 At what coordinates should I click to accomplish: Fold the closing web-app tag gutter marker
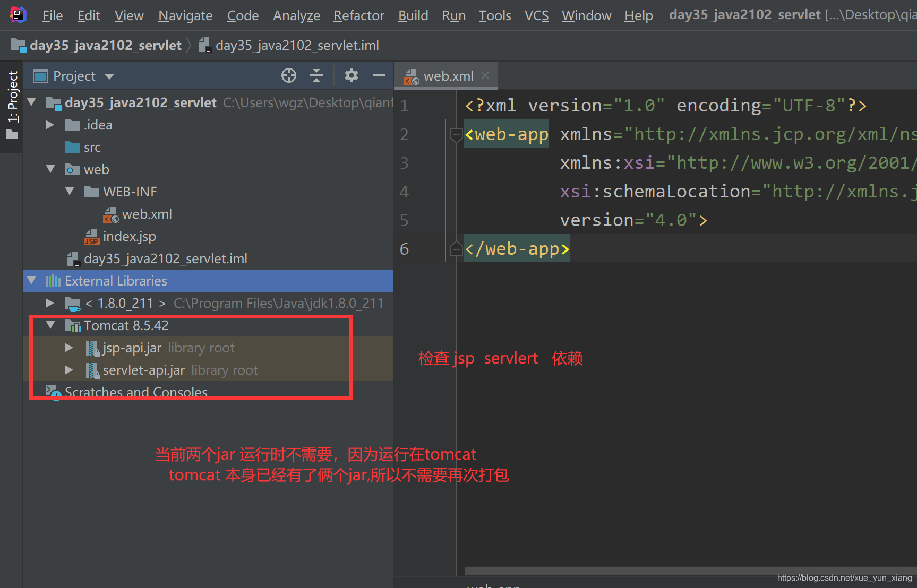point(456,248)
